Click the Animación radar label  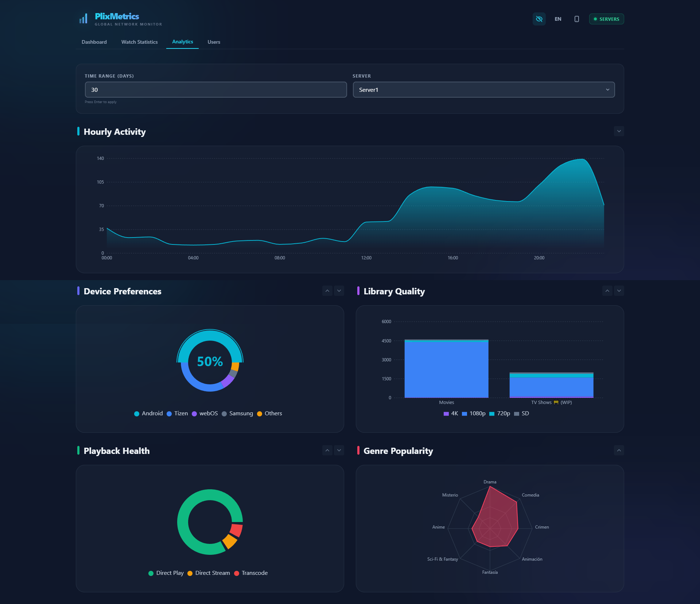[x=532, y=559]
